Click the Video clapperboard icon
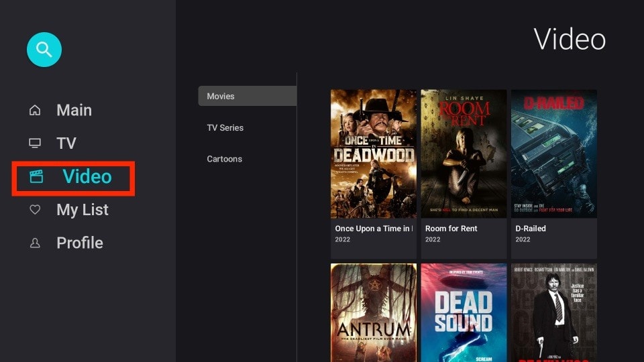The image size is (644, 362). click(36, 176)
